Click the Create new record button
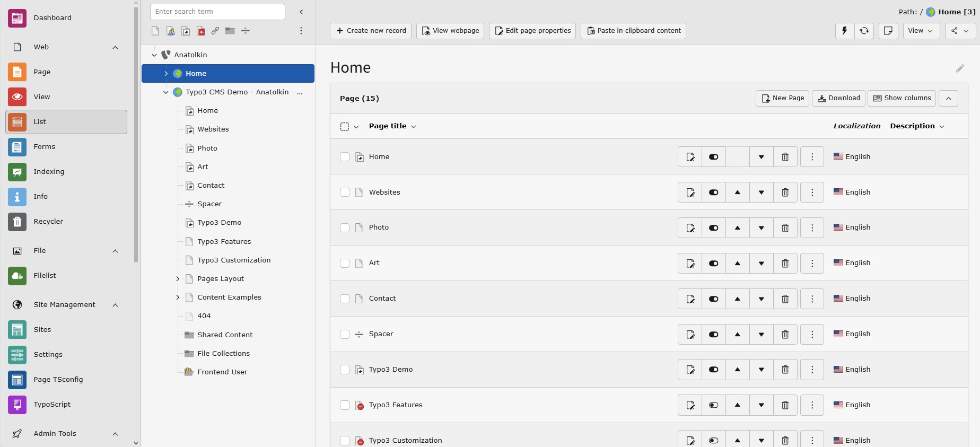The width and height of the screenshot is (980, 447). tap(371, 31)
